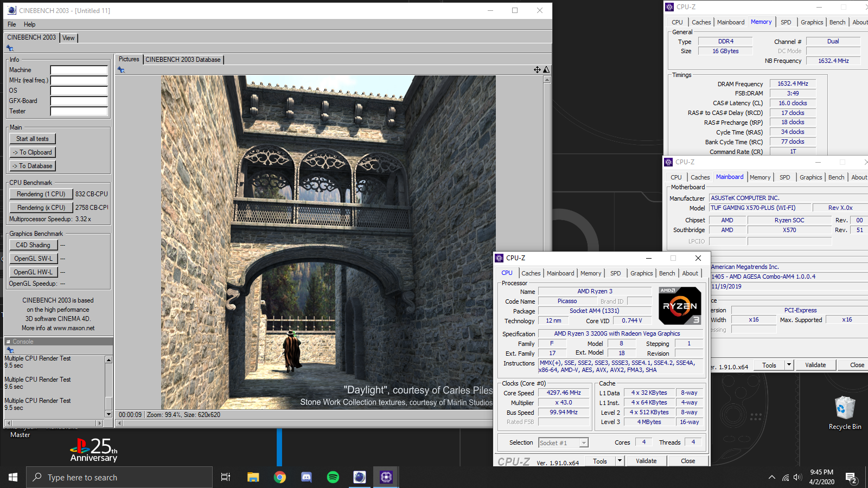This screenshot has width=868, height=488.
Task: Select the CINEBENCH 2003 Database tab
Action: click(x=183, y=60)
